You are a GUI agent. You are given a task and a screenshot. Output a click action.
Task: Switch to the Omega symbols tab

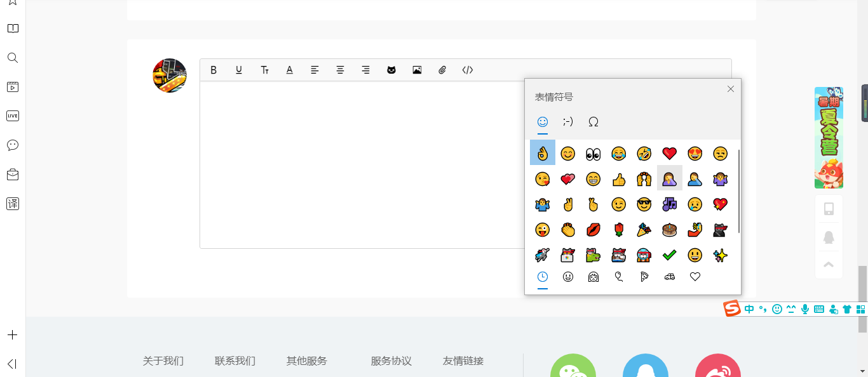(593, 122)
